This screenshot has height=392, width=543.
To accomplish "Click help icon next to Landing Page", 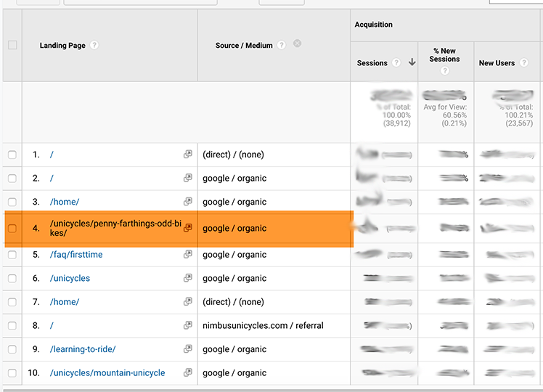I will (x=94, y=45).
